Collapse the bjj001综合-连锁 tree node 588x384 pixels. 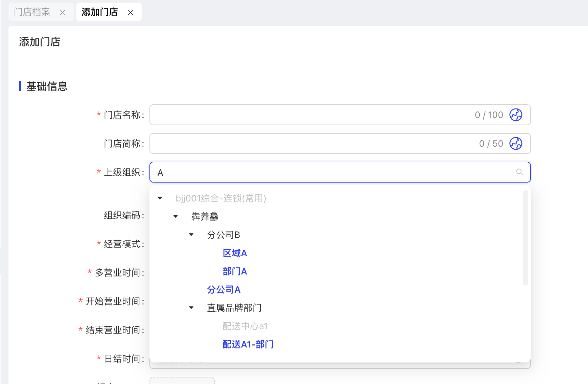tap(160, 198)
